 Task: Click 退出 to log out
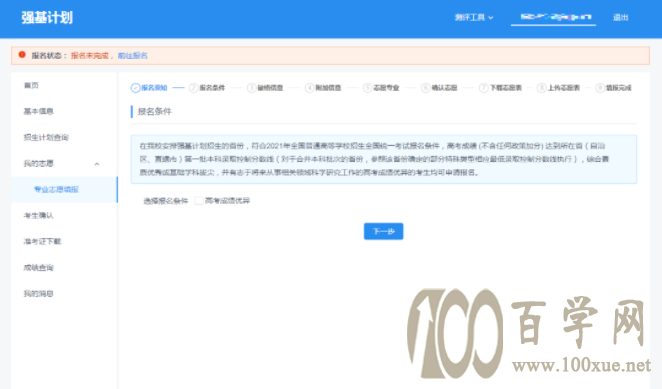tap(621, 17)
